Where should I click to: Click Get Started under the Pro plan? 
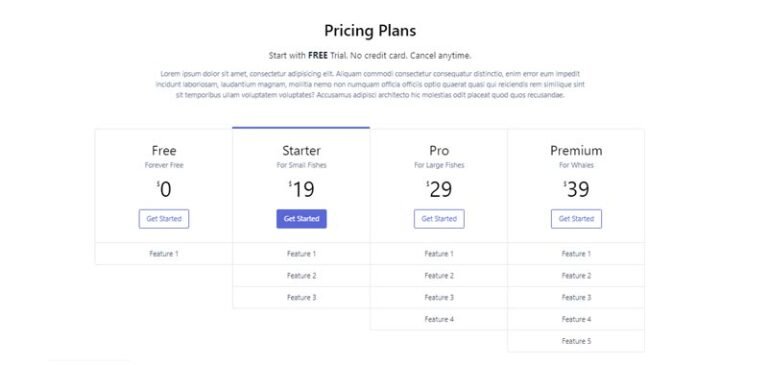click(439, 219)
